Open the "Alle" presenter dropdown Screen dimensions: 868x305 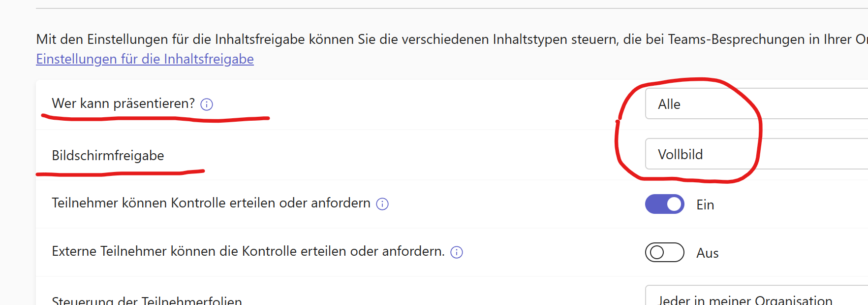[756, 104]
